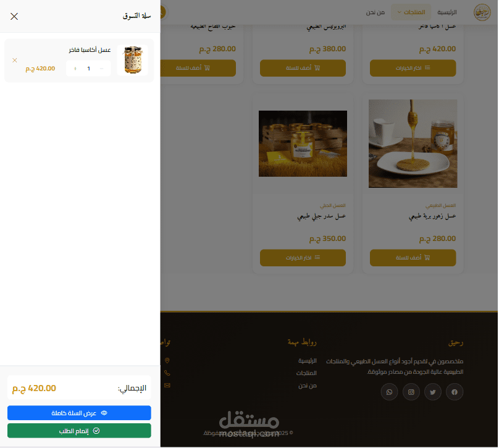Click the footer email envelope icon
Viewport: 499px width, 448px height.
167,385
